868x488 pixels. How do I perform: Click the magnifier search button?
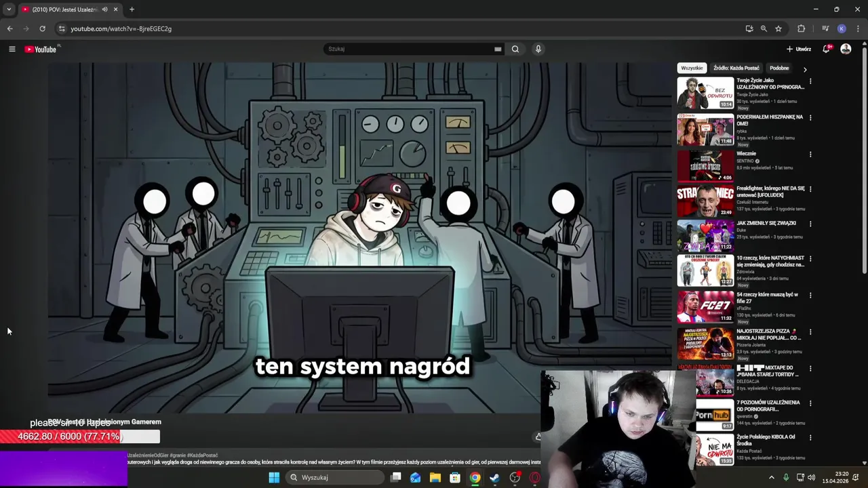coord(515,49)
